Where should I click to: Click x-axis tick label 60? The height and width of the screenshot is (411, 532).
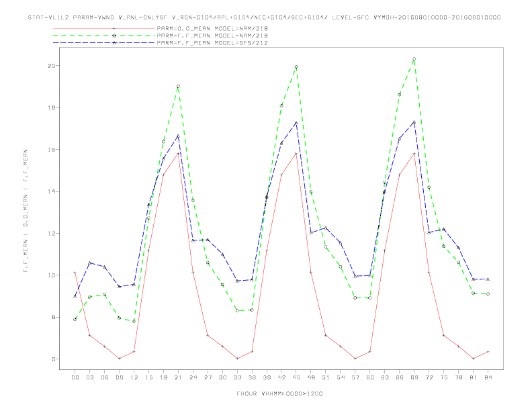370,377
